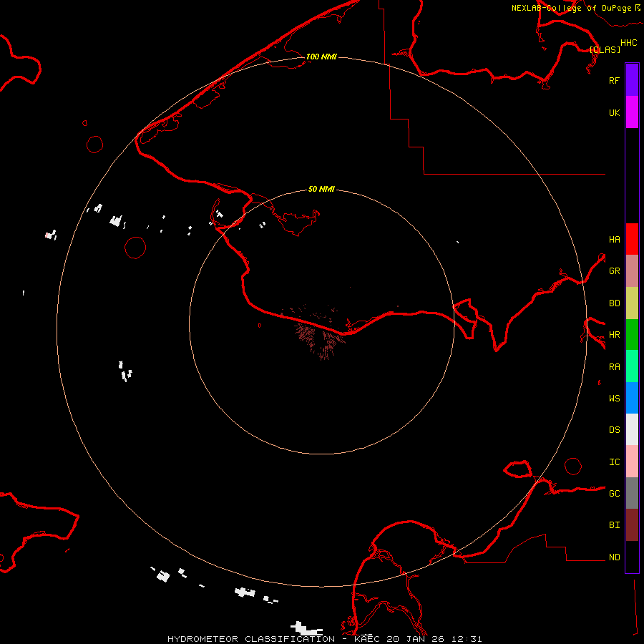Click the IC legend label
This screenshot has width=644, height=644.
614,462
